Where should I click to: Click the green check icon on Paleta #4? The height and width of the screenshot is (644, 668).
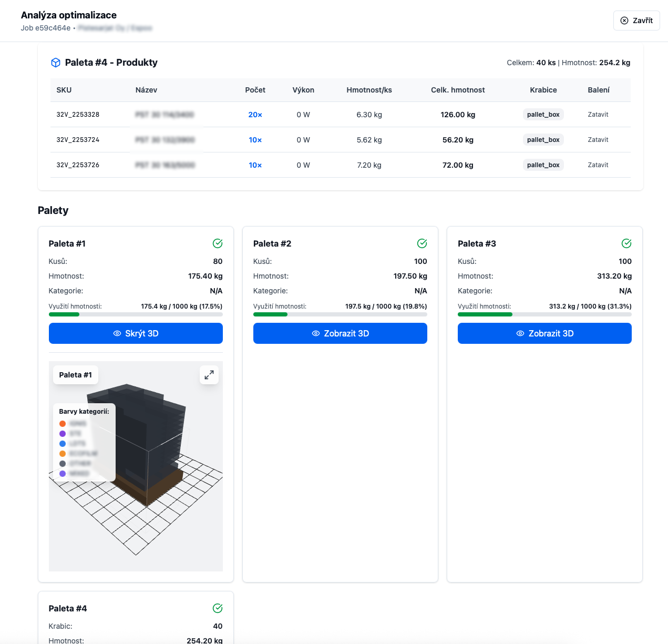pos(218,608)
